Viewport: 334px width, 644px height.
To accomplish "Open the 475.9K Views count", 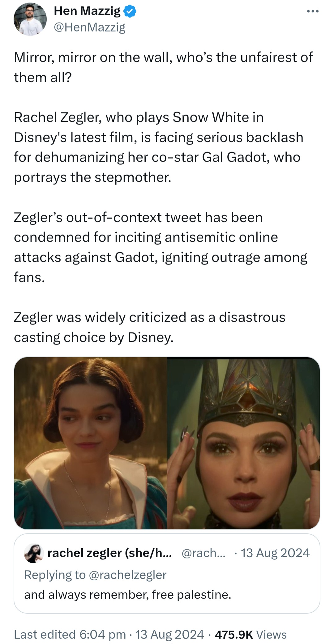I will [x=251, y=634].
